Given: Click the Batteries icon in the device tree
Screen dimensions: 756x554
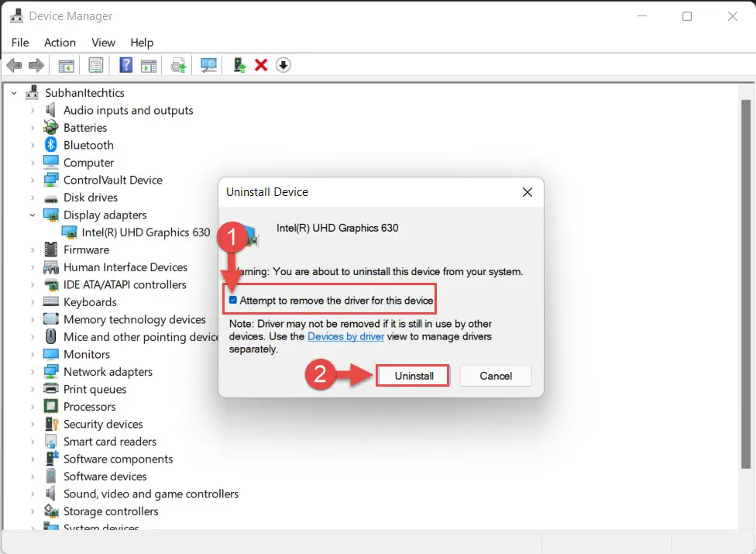Looking at the screenshot, I should coord(50,127).
